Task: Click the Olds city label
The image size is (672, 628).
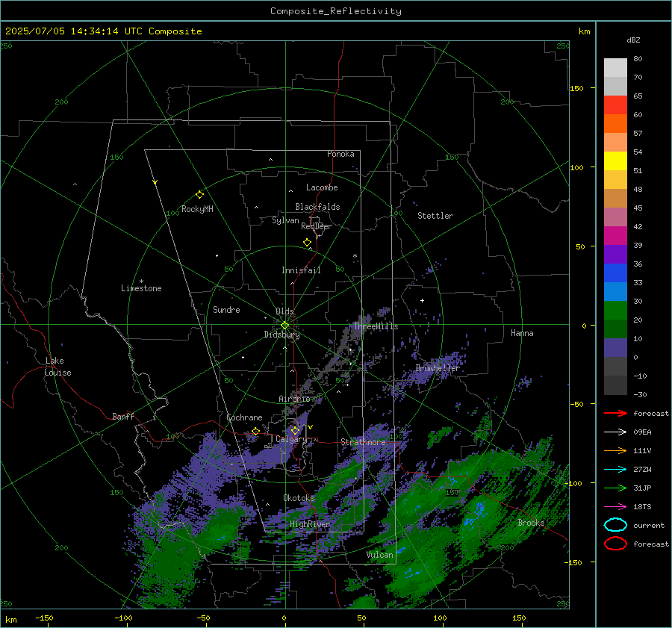Action: point(284,311)
